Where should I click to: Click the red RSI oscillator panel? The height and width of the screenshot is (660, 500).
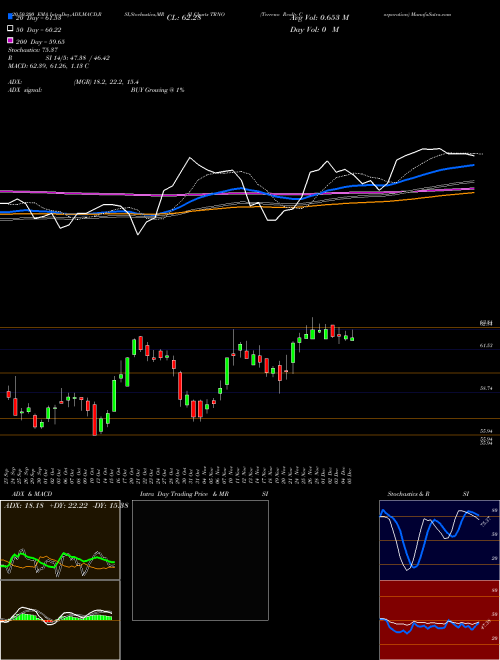439,620
